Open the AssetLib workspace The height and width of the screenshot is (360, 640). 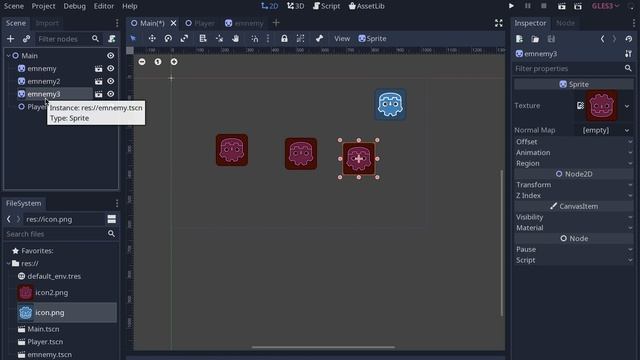coord(367,6)
